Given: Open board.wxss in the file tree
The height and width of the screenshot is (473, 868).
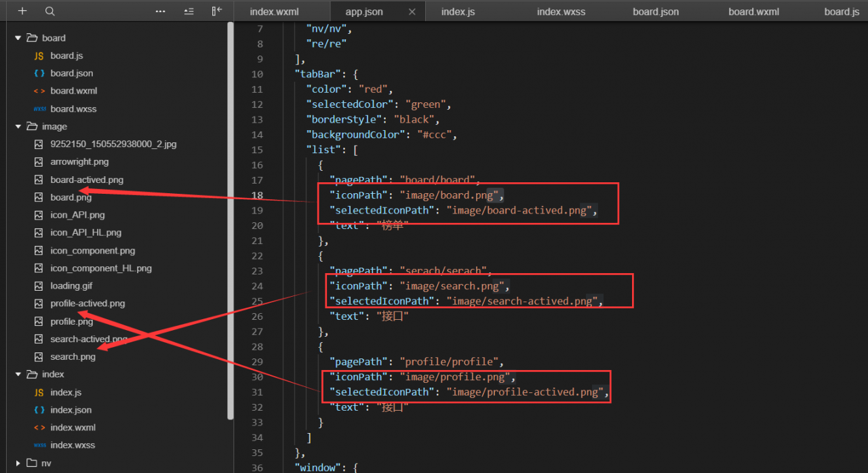Looking at the screenshot, I should (x=73, y=109).
